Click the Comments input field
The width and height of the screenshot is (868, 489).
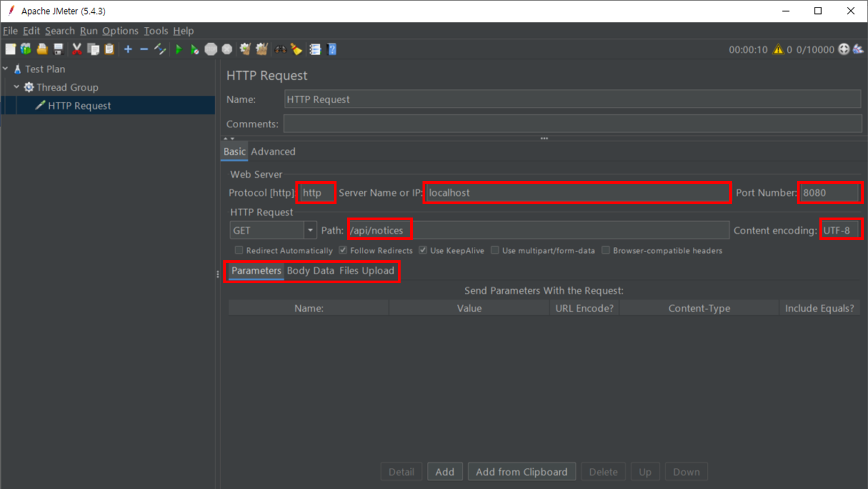[573, 124]
